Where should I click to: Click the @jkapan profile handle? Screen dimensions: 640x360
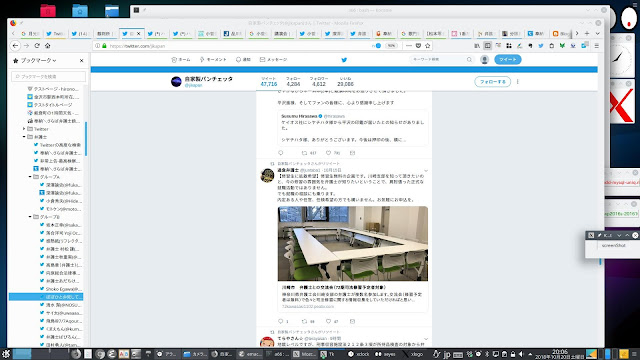(193, 86)
